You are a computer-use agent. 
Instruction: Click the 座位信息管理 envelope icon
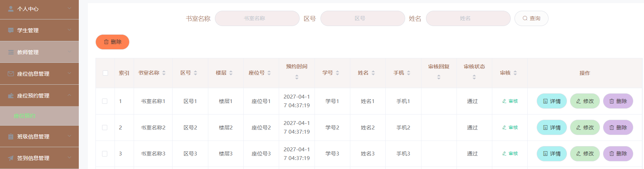[11, 74]
